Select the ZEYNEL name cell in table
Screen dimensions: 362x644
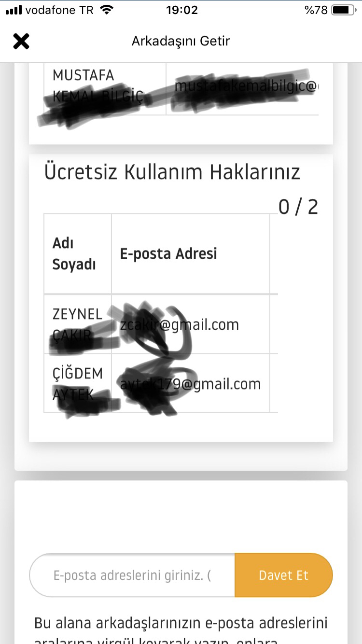78,324
